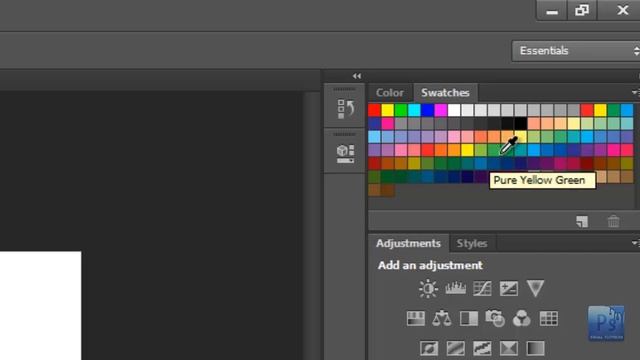Add a Levels adjustment layer
Screen dimensions: 640x360
tap(455, 289)
